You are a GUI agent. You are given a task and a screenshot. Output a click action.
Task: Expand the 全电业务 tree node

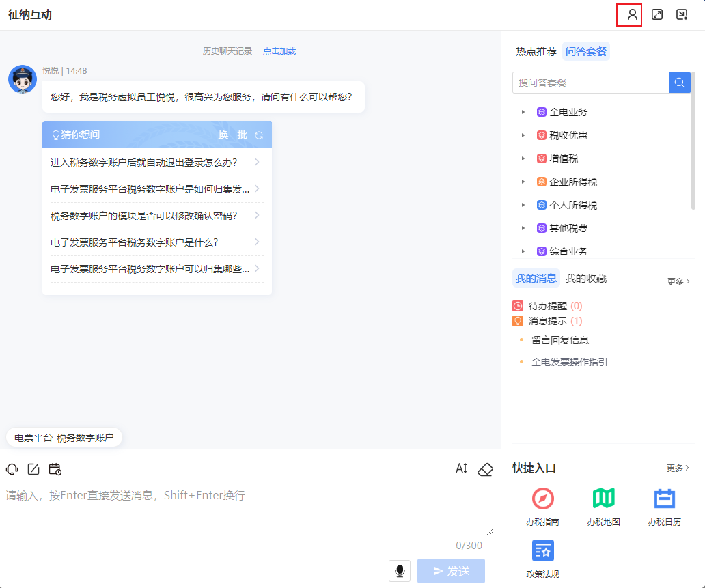[x=523, y=112]
